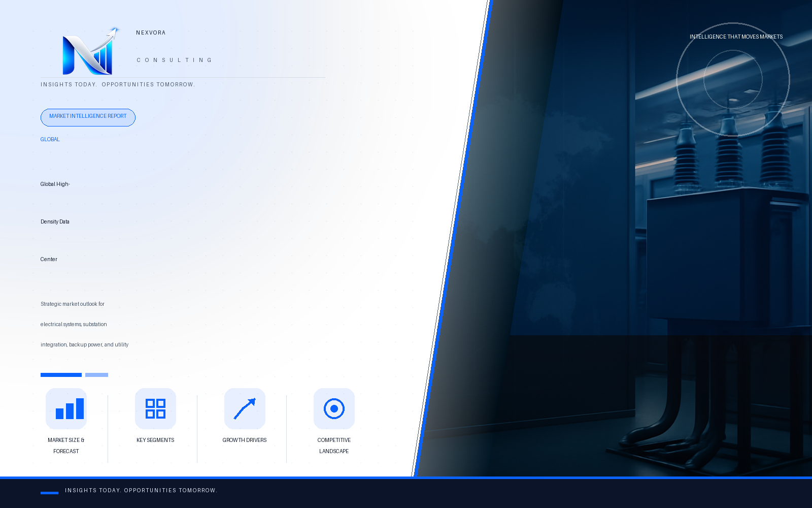812x508 pixels.
Task: Click 'Strategic market outlook for' text
Action: tap(73, 304)
